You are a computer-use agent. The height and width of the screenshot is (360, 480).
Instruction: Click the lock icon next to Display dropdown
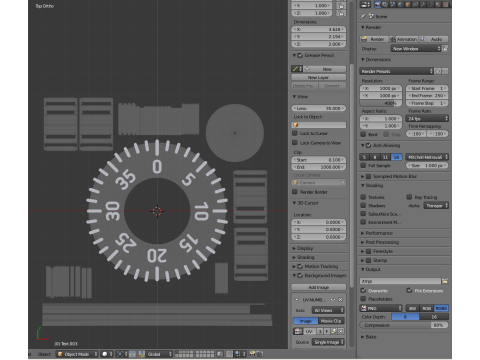pos(445,49)
